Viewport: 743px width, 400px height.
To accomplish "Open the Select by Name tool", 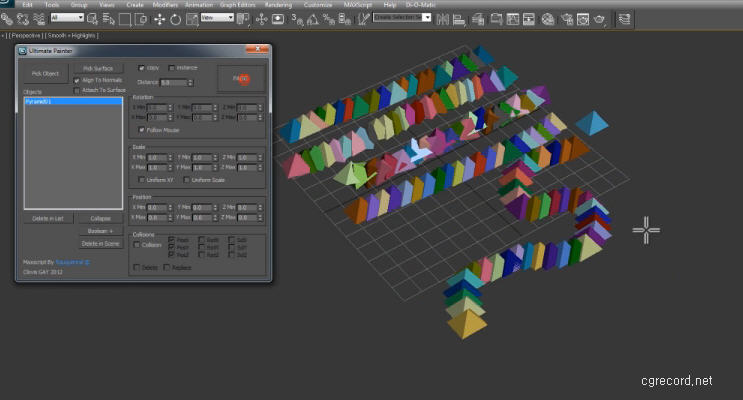I will (x=109, y=19).
